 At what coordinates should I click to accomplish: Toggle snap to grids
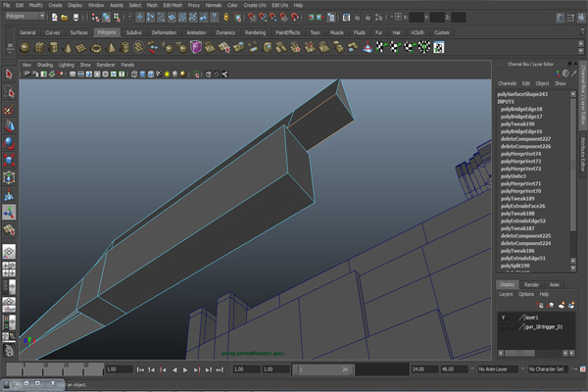point(253,18)
